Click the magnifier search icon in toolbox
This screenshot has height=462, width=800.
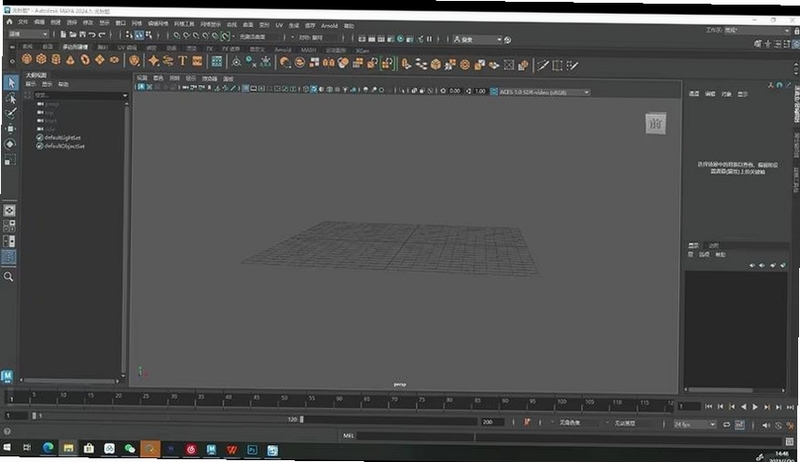[x=9, y=276]
